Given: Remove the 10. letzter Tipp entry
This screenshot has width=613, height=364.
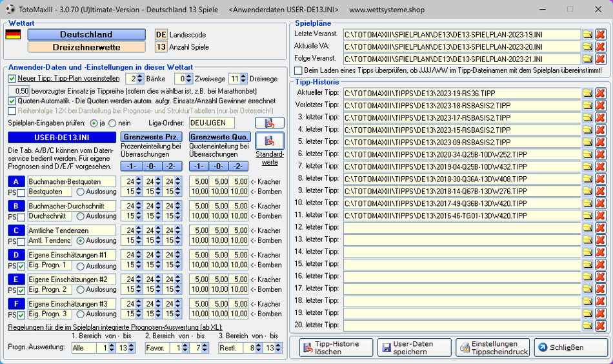Looking at the screenshot, I should point(600,203).
